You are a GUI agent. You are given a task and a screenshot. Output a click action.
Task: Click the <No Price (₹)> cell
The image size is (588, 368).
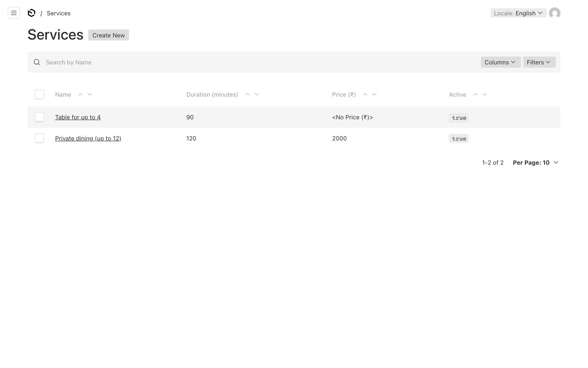(352, 117)
